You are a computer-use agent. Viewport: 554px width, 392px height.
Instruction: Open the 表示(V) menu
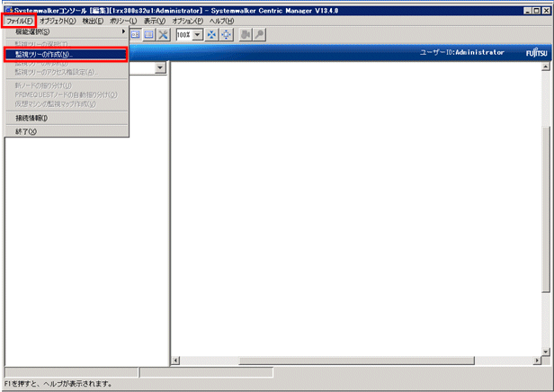tap(155, 22)
